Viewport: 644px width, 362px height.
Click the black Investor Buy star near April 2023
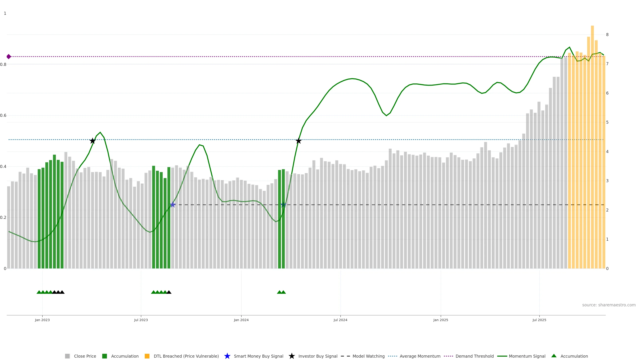[x=93, y=141]
